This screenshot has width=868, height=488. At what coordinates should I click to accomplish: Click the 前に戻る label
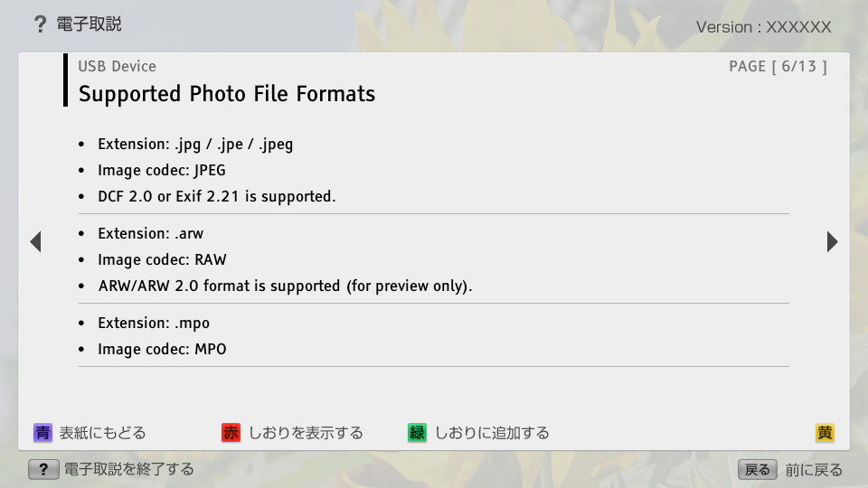point(814,470)
